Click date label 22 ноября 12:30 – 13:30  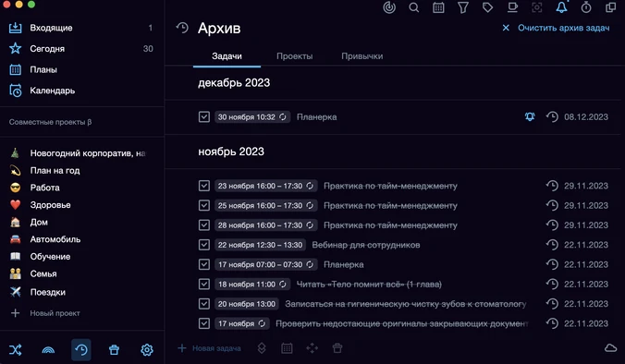pos(260,245)
